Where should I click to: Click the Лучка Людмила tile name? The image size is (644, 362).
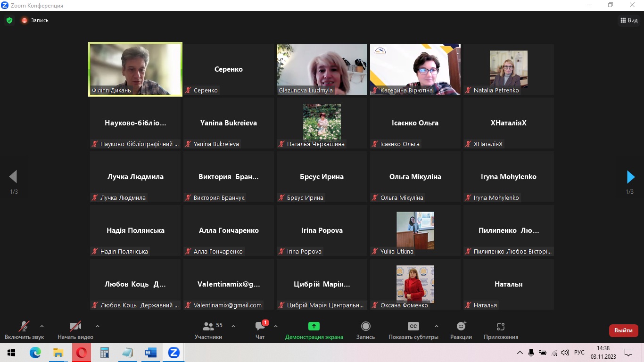[x=135, y=177]
